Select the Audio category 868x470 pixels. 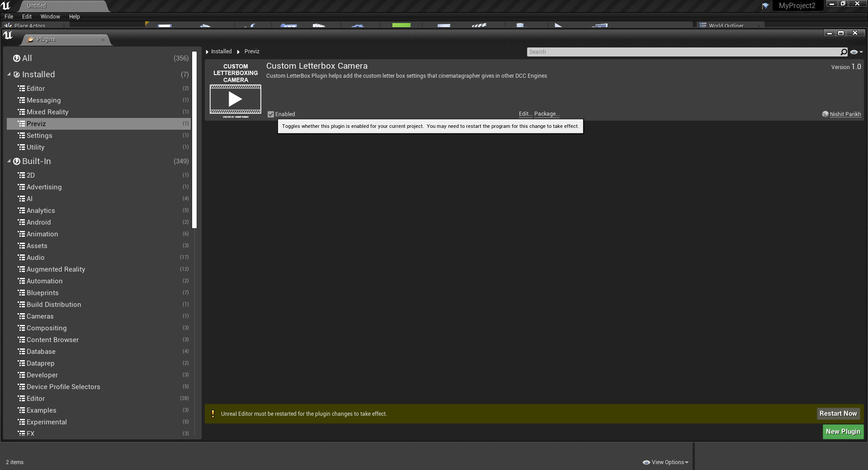tap(99, 258)
